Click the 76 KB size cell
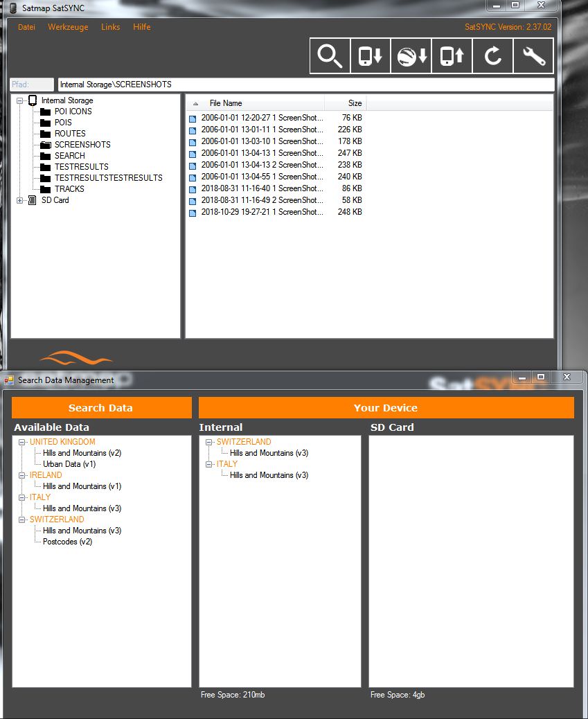Screen dimensions: 588x719 click(x=352, y=118)
